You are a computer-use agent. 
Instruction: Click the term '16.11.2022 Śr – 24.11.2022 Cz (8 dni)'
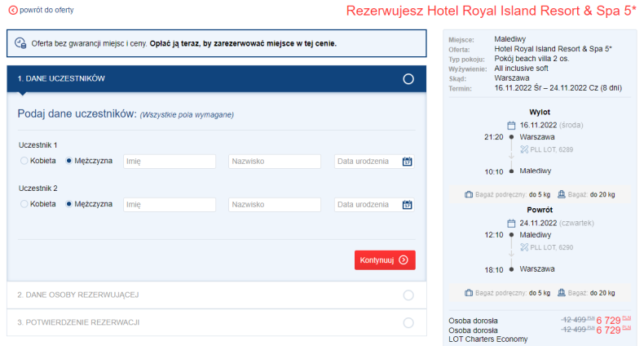pyautogui.click(x=558, y=88)
